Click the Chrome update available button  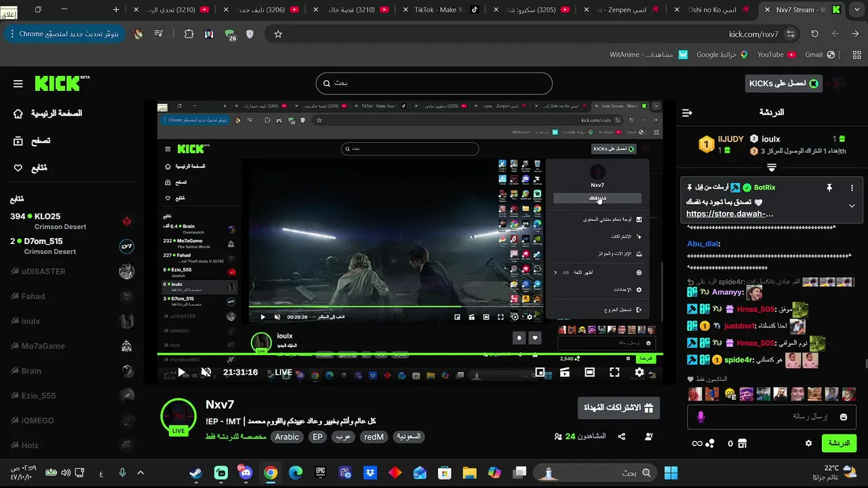click(x=64, y=34)
